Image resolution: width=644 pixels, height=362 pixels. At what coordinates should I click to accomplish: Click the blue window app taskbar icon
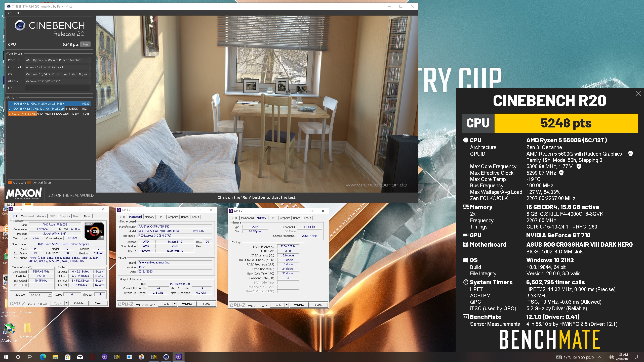129,357
